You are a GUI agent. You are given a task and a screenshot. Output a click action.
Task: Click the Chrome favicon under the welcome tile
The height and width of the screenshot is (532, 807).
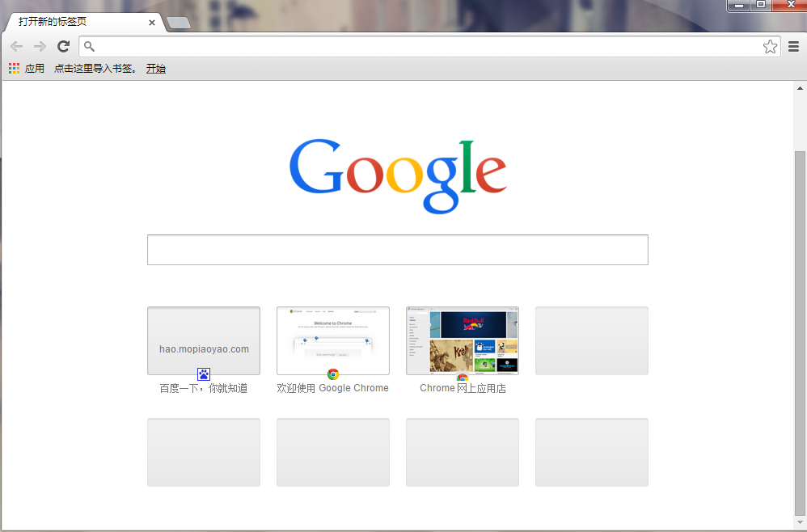click(x=333, y=374)
